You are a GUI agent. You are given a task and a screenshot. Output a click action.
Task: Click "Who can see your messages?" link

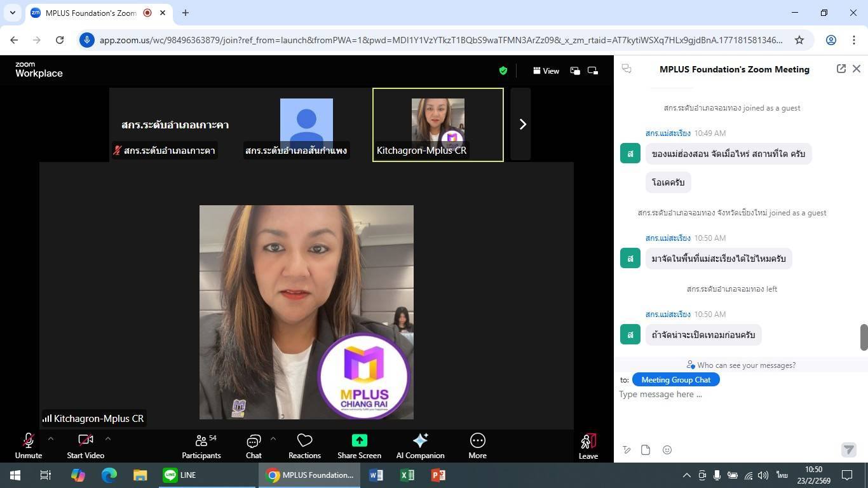[x=740, y=365]
